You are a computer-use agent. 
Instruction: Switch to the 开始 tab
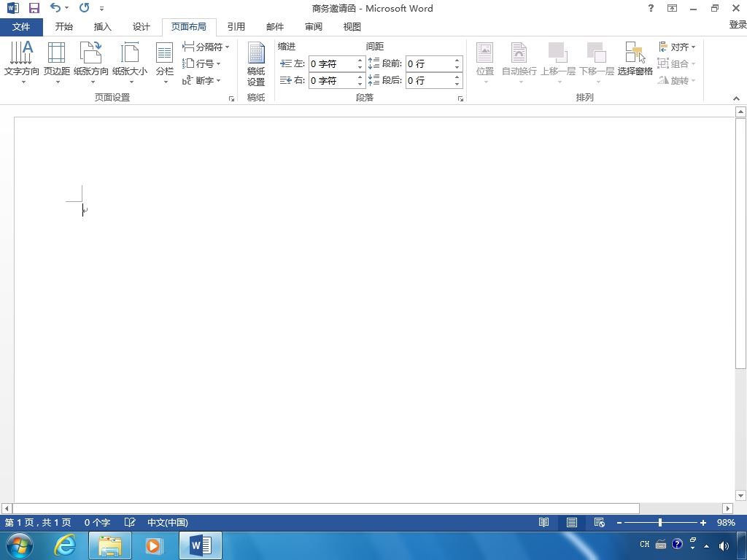[64, 27]
